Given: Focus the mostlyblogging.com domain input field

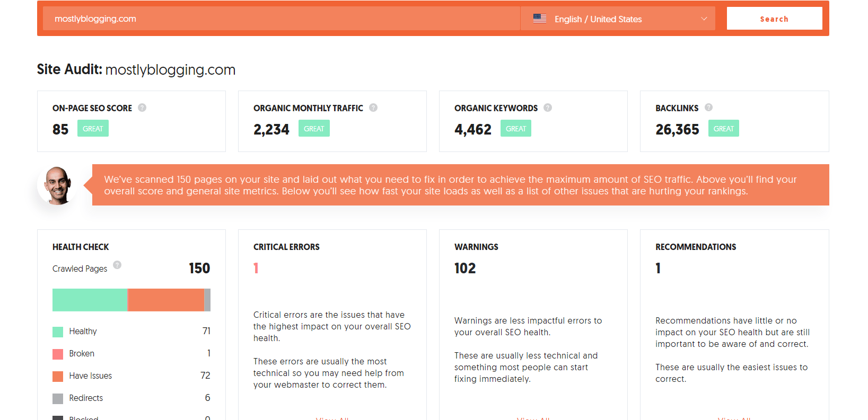Looking at the screenshot, I should (x=281, y=19).
